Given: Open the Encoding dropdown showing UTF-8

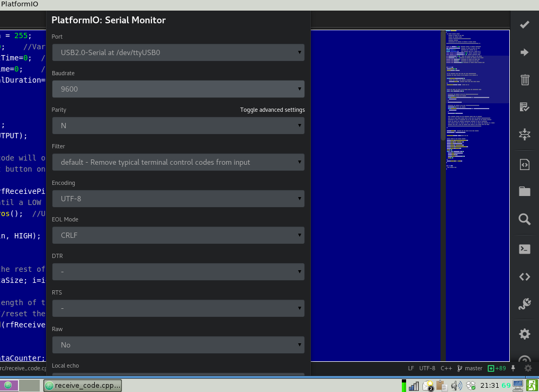Looking at the screenshot, I should (x=178, y=199).
